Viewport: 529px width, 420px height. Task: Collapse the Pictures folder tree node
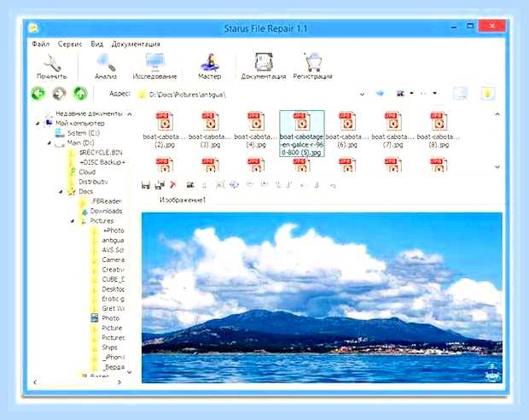[73, 221]
